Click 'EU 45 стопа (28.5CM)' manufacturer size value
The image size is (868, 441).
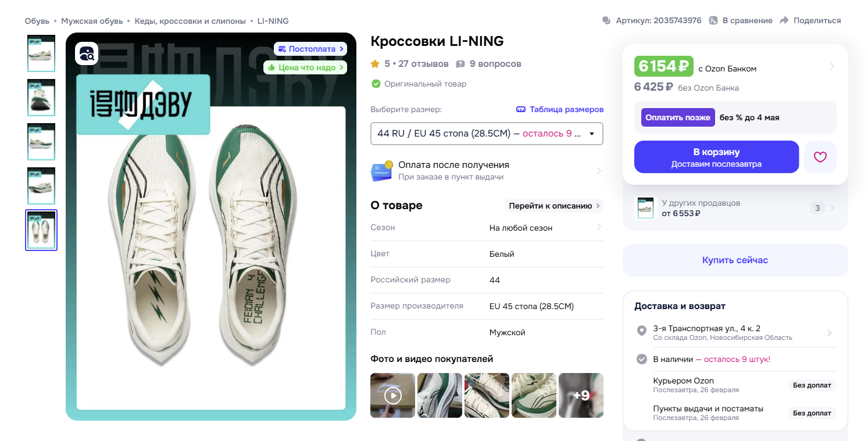click(532, 306)
